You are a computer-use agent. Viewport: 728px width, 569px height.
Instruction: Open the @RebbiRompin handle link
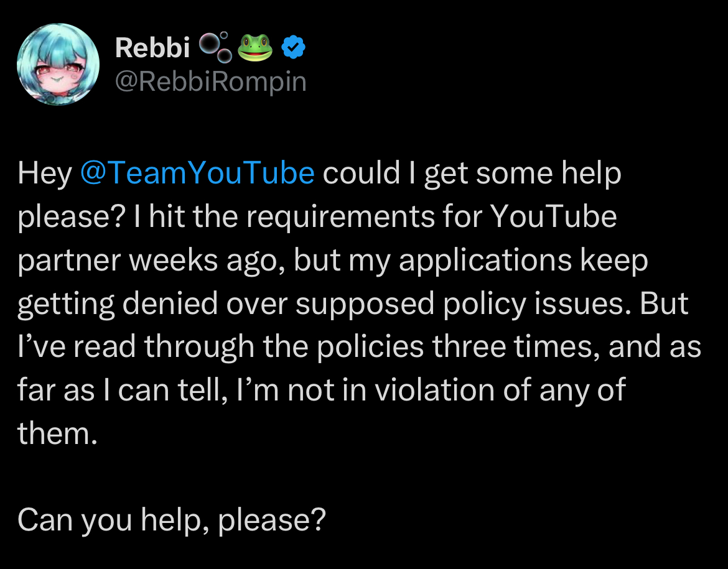210,81
